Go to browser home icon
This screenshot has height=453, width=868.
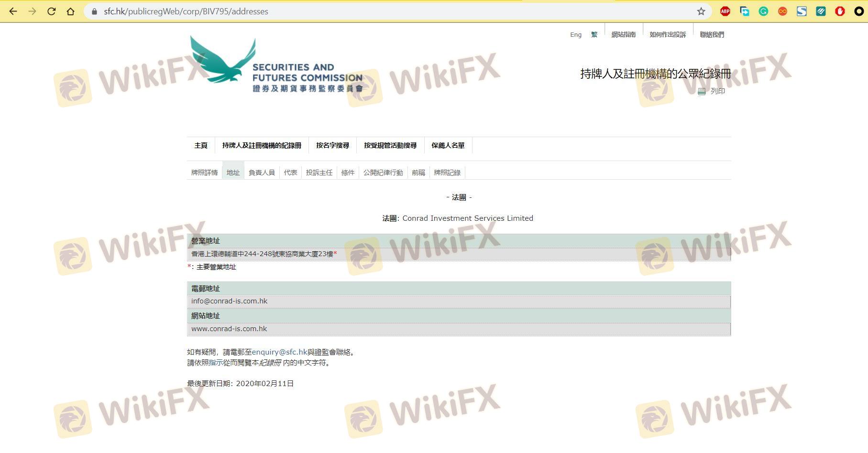pos(71,11)
